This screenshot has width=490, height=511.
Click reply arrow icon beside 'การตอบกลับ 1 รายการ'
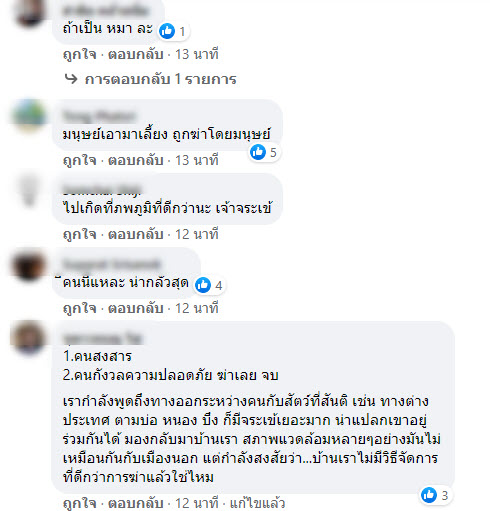click(x=71, y=79)
